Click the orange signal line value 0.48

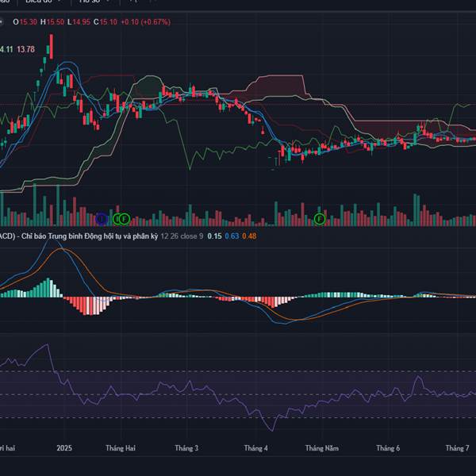pyautogui.click(x=249, y=236)
